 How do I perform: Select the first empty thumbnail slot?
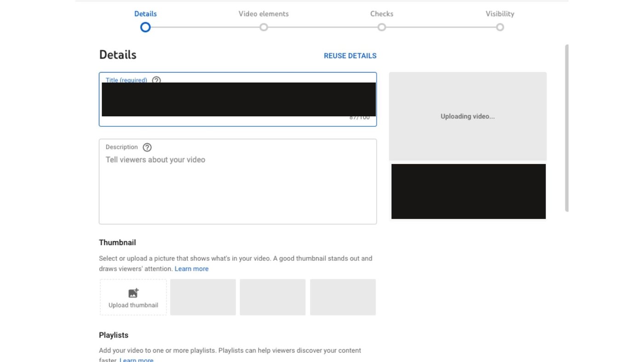pyautogui.click(x=203, y=297)
